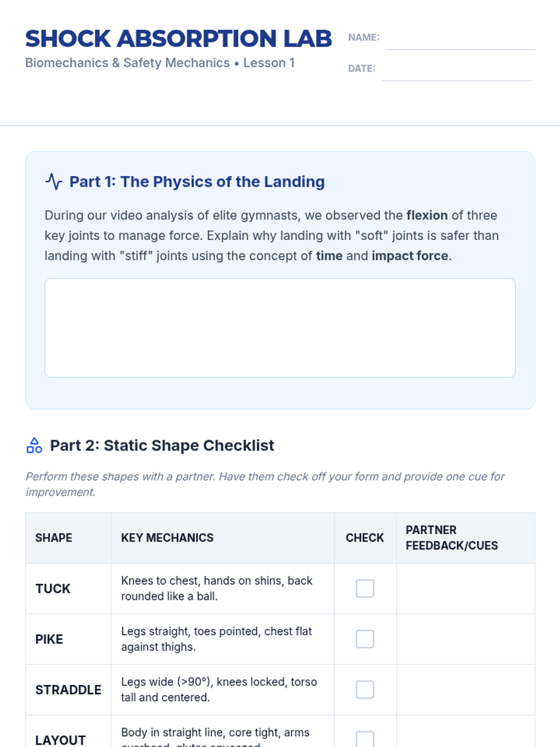This screenshot has width=560, height=747.
Task: Click the PARTNER FEEDBACK/CUES column header
Action: 451,538
